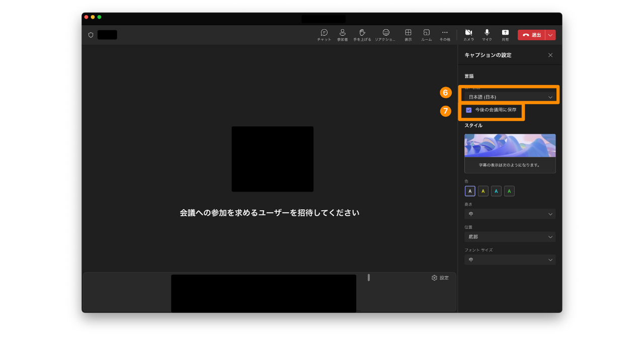Open caption settings (設定) with gear icon
644x337 pixels.
pyautogui.click(x=440, y=278)
